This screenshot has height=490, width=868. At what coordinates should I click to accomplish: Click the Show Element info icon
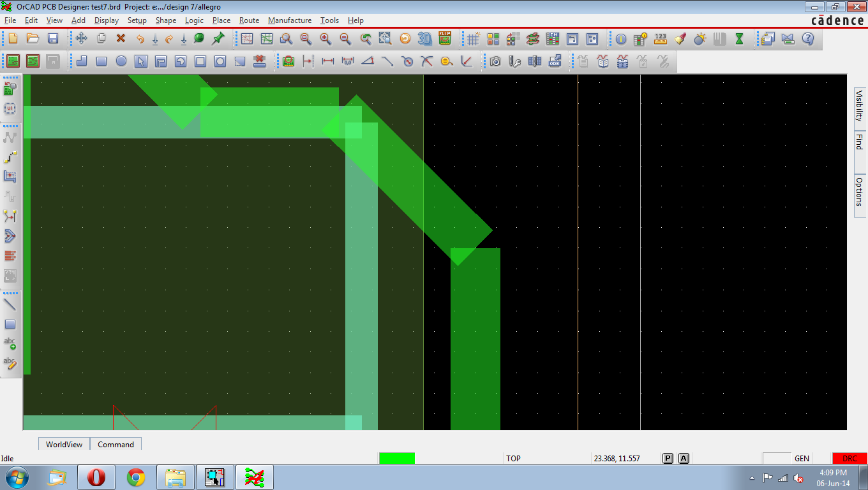click(x=621, y=39)
